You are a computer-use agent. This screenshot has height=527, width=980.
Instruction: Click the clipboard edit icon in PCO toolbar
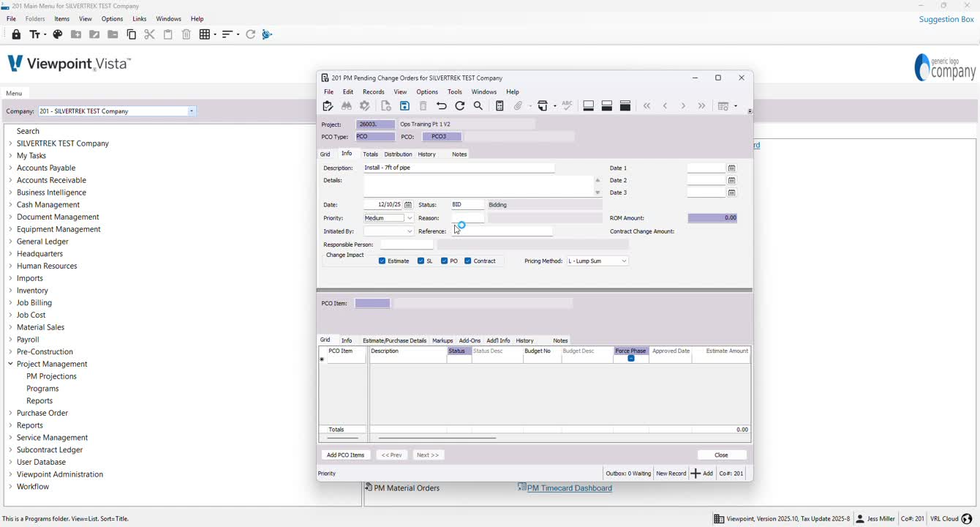328,106
